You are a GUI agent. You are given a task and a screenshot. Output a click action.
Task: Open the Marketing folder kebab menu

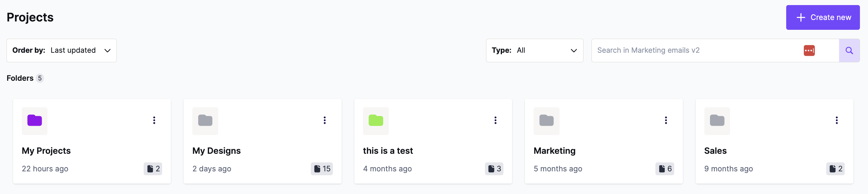pyautogui.click(x=666, y=120)
